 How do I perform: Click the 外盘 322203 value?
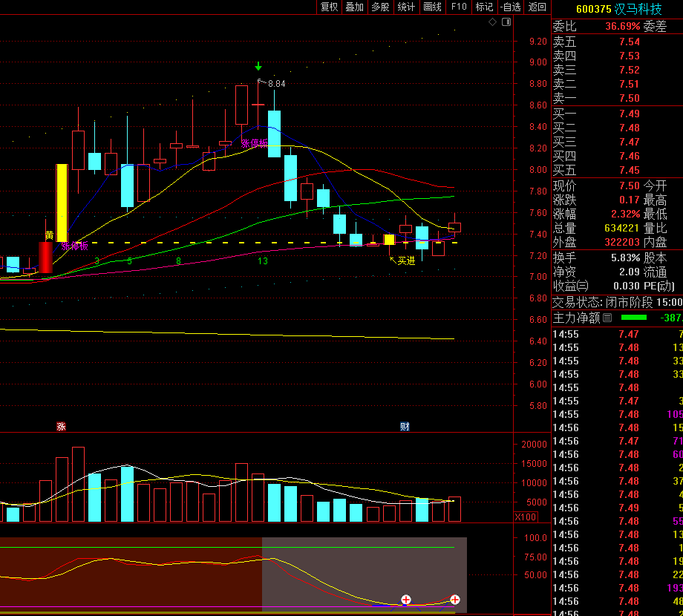[x=622, y=242]
